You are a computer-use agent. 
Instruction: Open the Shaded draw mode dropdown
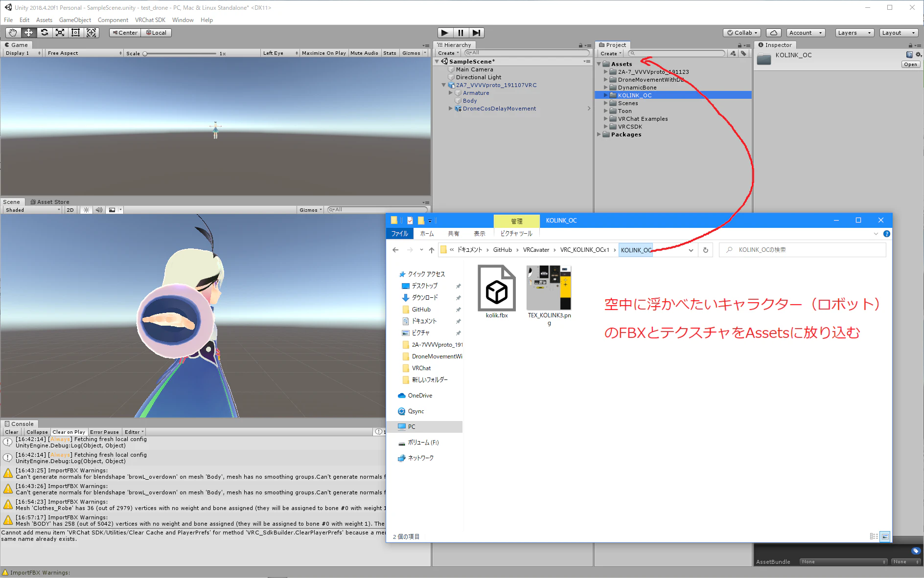(x=33, y=210)
